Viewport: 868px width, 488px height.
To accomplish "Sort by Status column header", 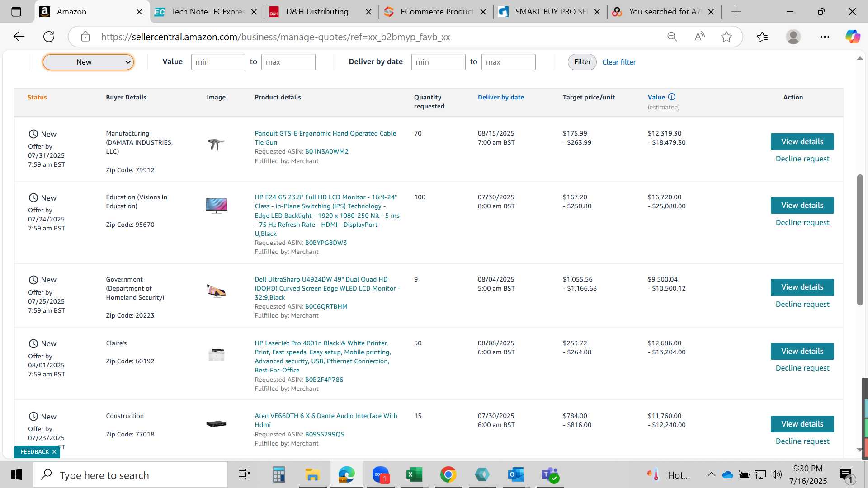I will pyautogui.click(x=37, y=97).
